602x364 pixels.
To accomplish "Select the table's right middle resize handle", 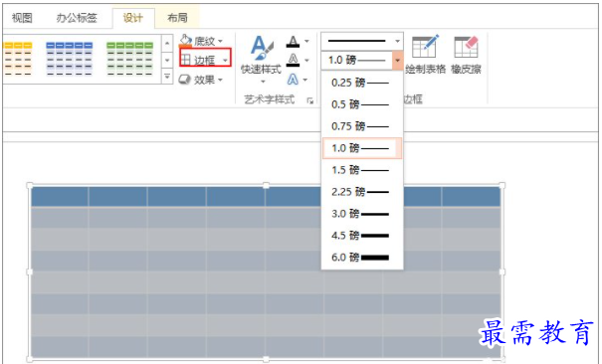I will pyautogui.click(x=502, y=272).
